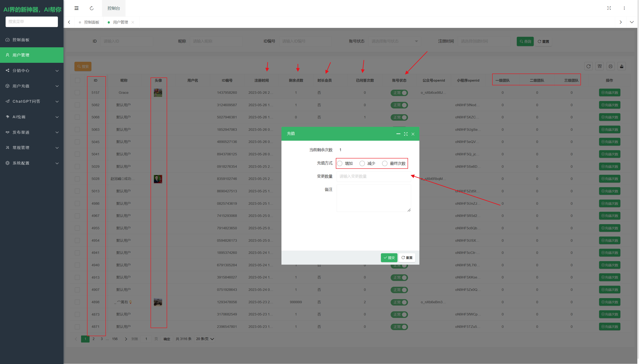Tick the select-all checkbox in table header

(x=78, y=80)
